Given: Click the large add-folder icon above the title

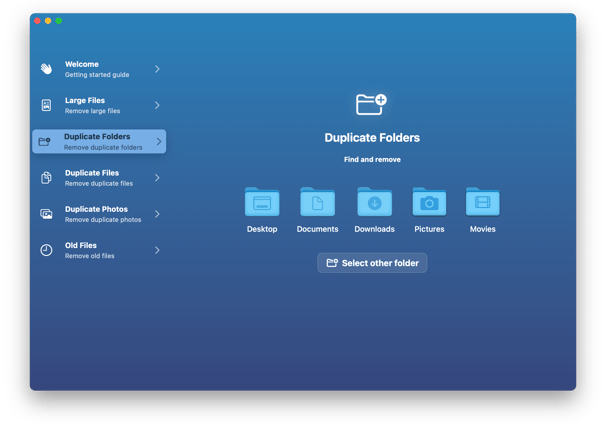Looking at the screenshot, I should tap(371, 104).
